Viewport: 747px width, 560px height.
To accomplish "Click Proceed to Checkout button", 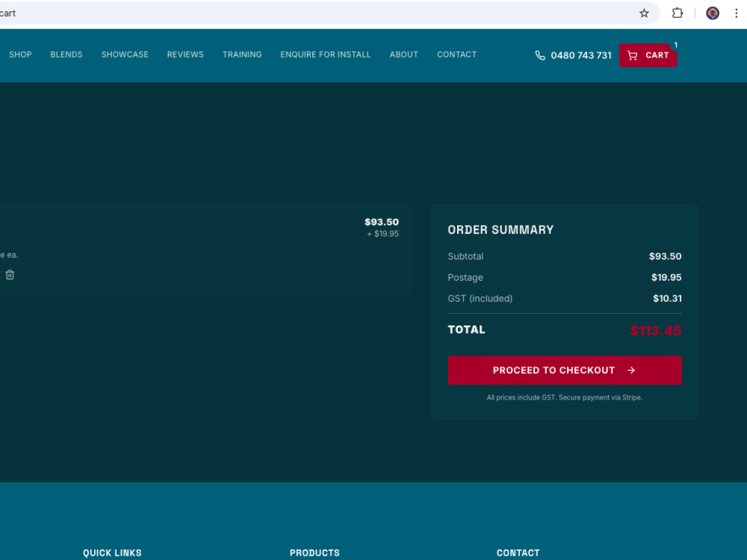I will (x=565, y=370).
